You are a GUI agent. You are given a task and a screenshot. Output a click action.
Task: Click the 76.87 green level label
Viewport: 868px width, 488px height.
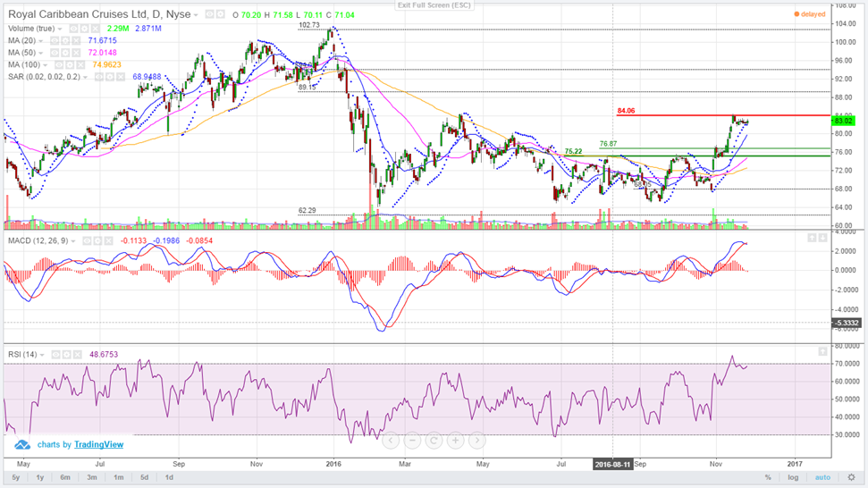(608, 144)
